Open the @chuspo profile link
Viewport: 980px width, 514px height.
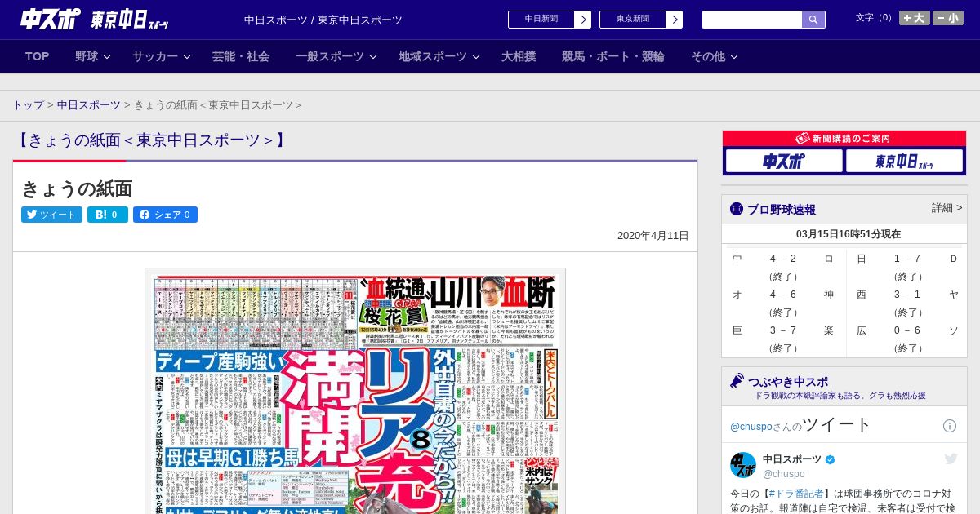pos(751,427)
